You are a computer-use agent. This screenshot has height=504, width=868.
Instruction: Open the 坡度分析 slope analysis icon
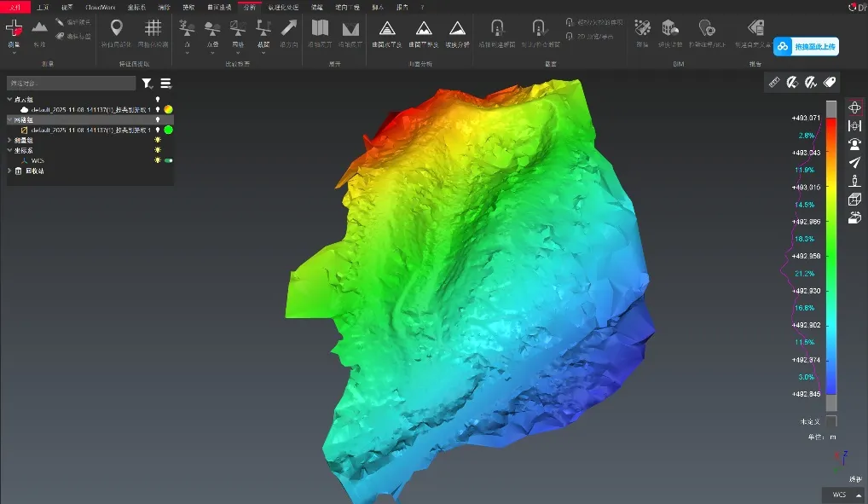pyautogui.click(x=457, y=28)
